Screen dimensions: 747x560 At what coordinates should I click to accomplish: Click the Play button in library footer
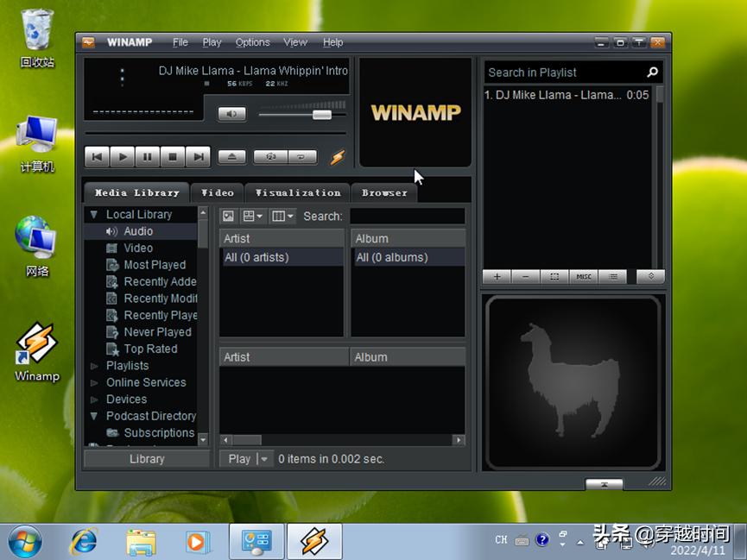[239, 459]
